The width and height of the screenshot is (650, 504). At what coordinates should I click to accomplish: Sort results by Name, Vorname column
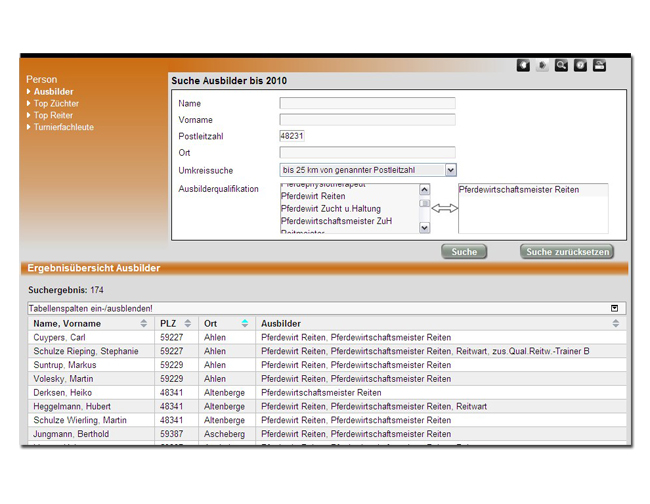pos(143,324)
